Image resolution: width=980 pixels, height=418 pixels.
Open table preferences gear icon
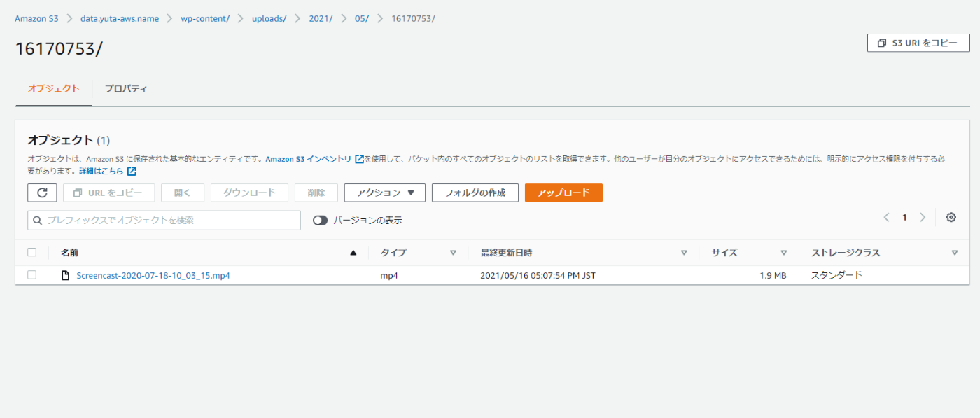[951, 218]
